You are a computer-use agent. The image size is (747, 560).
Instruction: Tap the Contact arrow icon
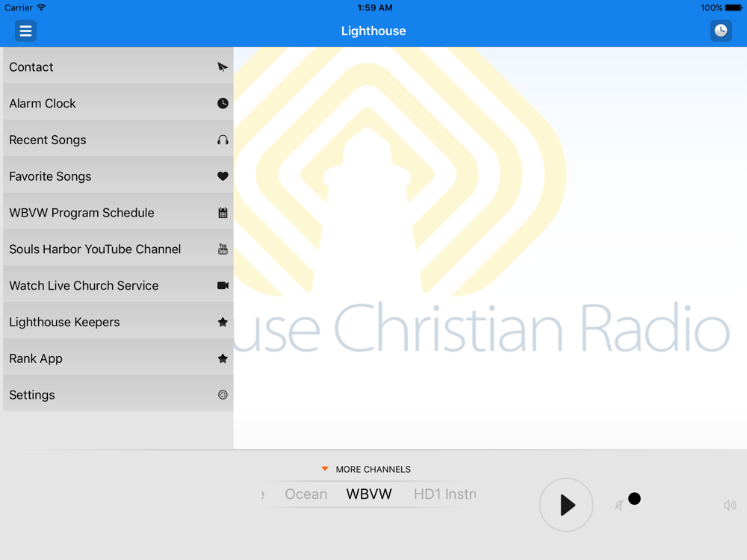(223, 66)
